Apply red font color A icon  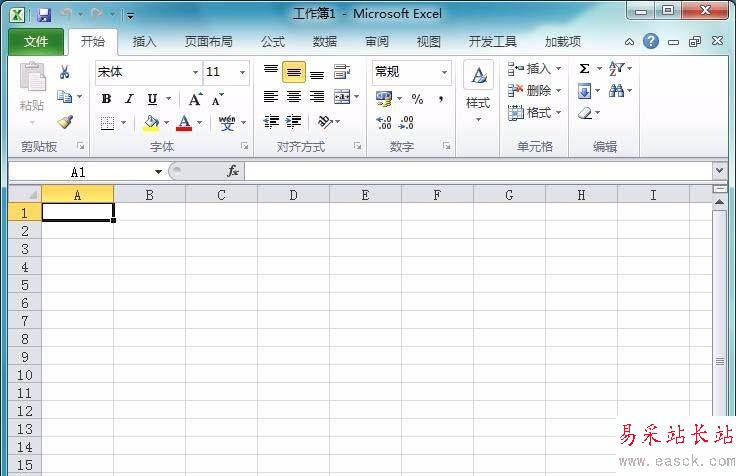(184, 123)
